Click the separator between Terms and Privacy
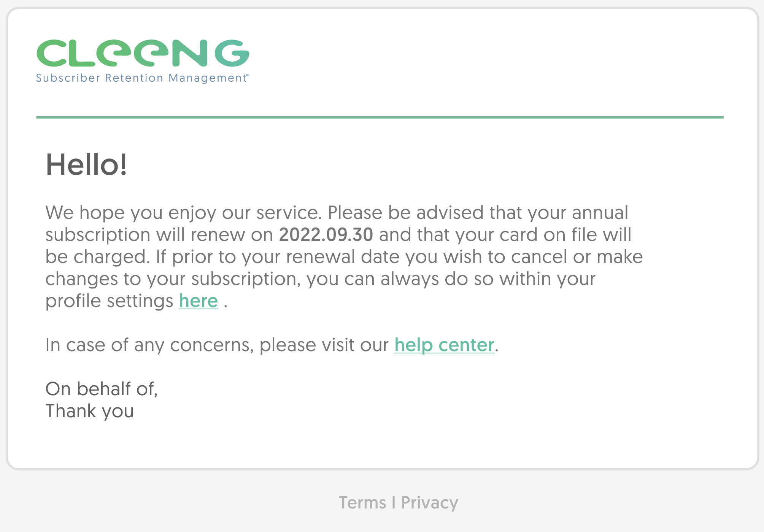Image resolution: width=764 pixels, height=532 pixels. pyautogui.click(x=394, y=503)
